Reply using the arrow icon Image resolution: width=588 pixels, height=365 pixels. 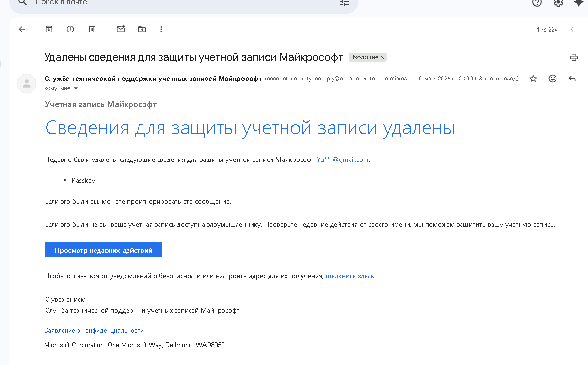coord(572,79)
